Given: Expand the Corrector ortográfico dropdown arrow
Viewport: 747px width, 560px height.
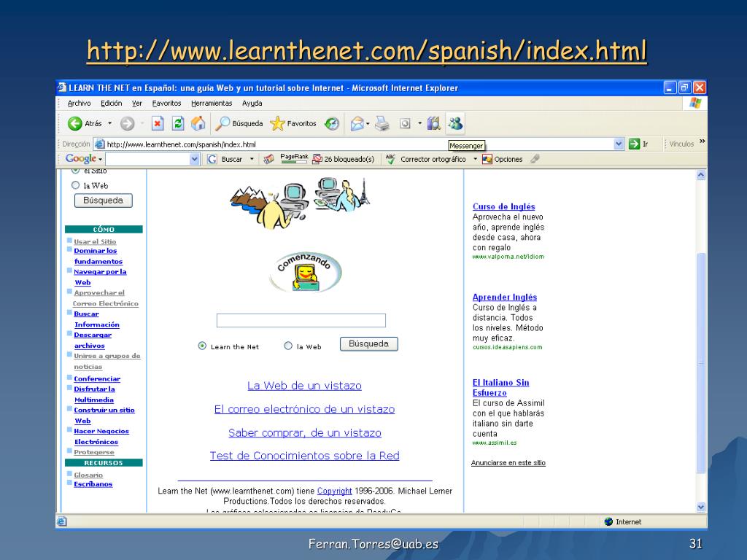Looking at the screenshot, I should click(475, 159).
